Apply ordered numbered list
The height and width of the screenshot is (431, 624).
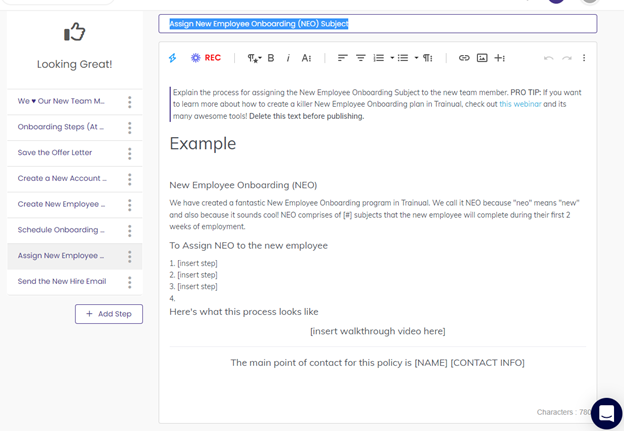378,58
